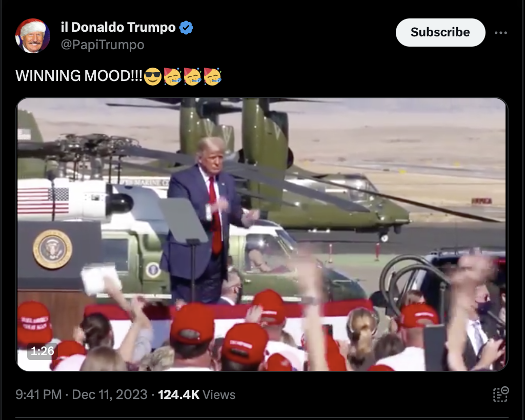Image resolution: width=525 pixels, height=420 pixels.
Task: Open the Dec 11, 2023 date link
Action: click(110, 394)
